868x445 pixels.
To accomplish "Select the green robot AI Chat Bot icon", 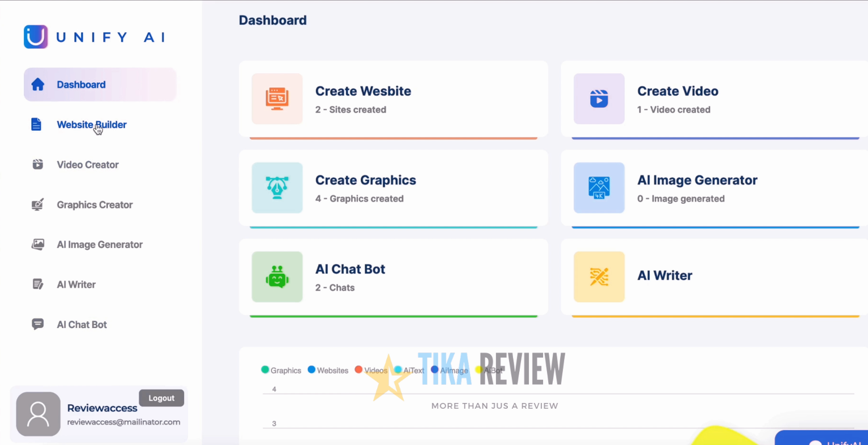I will [x=277, y=277].
